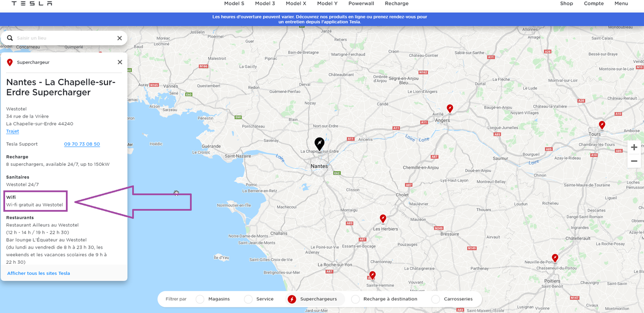Image resolution: width=644 pixels, height=313 pixels.
Task: Focus the Saisir un lieu search field
Action: pyautogui.click(x=64, y=38)
